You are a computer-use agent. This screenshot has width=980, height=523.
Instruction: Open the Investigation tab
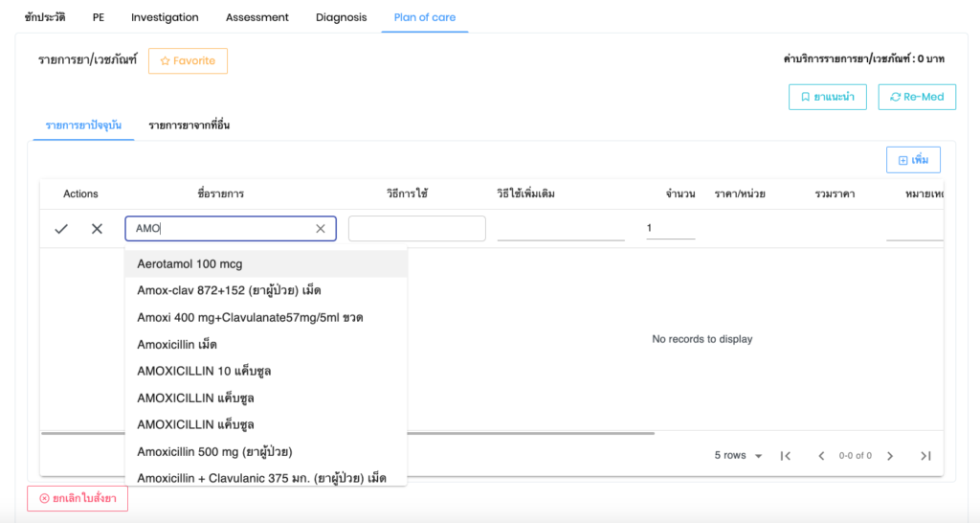[x=165, y=17]
